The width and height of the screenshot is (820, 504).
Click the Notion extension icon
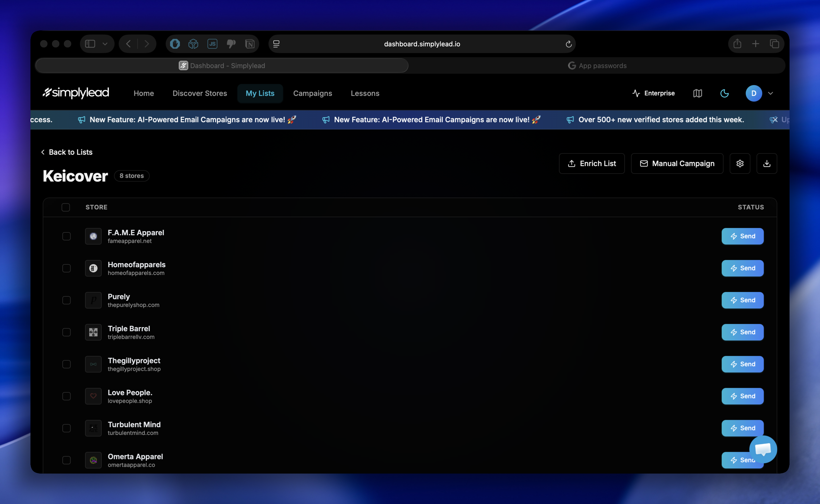point(249,44)
